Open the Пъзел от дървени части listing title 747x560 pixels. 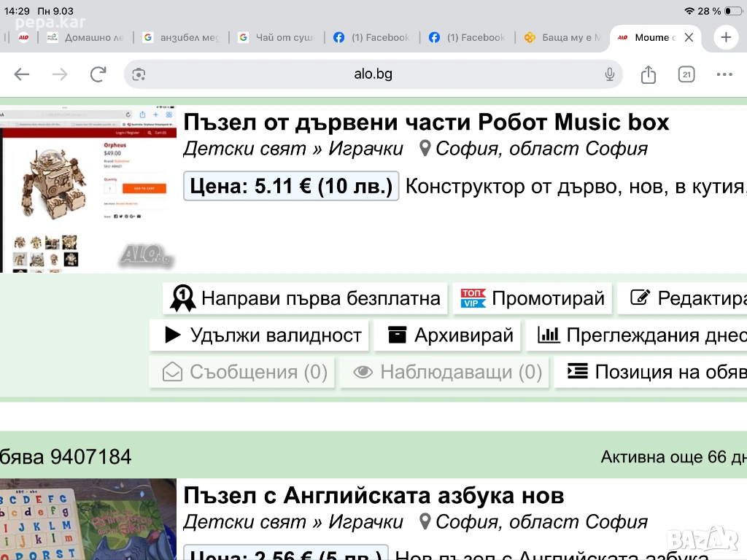pos(426,122)
